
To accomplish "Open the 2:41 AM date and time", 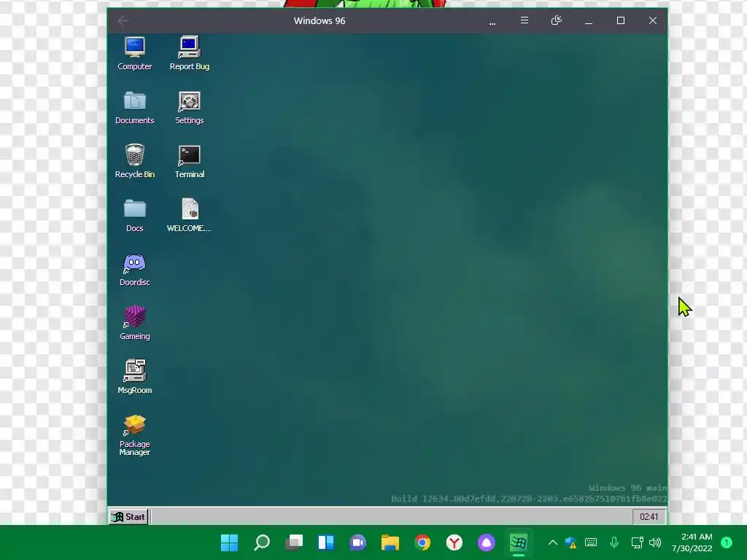I will [x=692, y=542].
